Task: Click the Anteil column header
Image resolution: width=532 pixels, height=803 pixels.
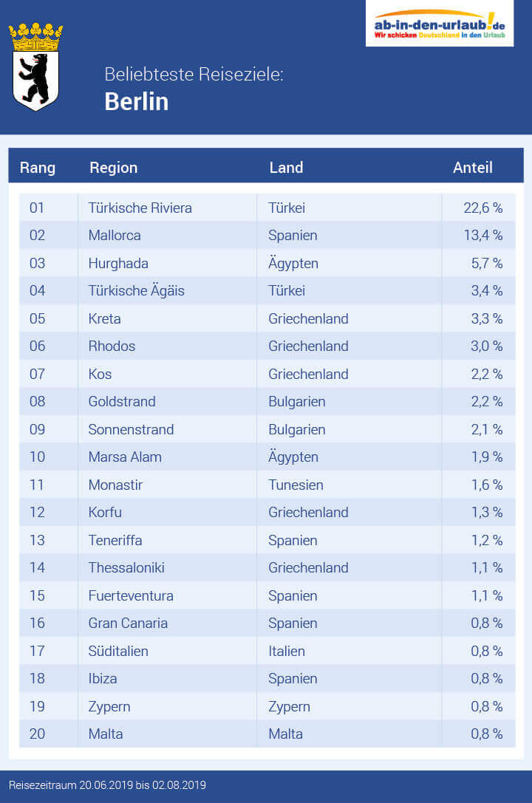Action: coord(472,168)
